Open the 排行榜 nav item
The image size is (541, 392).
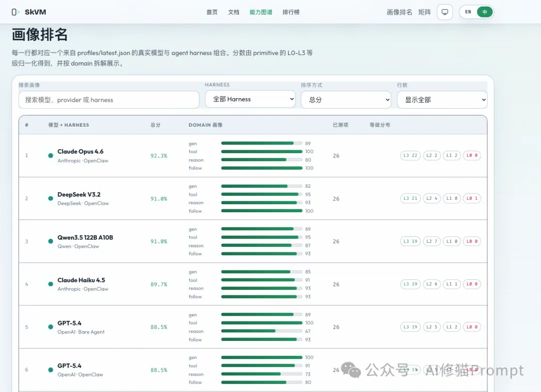(291, 12)
